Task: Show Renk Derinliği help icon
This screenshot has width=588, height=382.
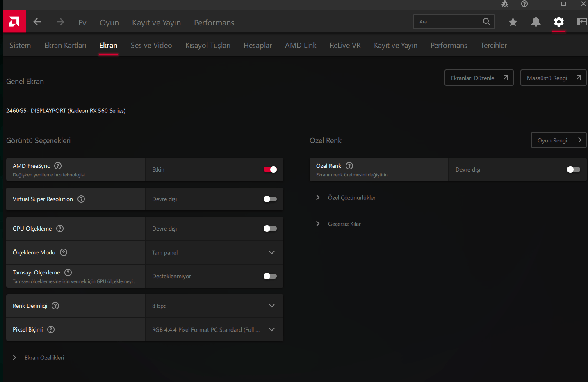Action: [x=55, y=306]
